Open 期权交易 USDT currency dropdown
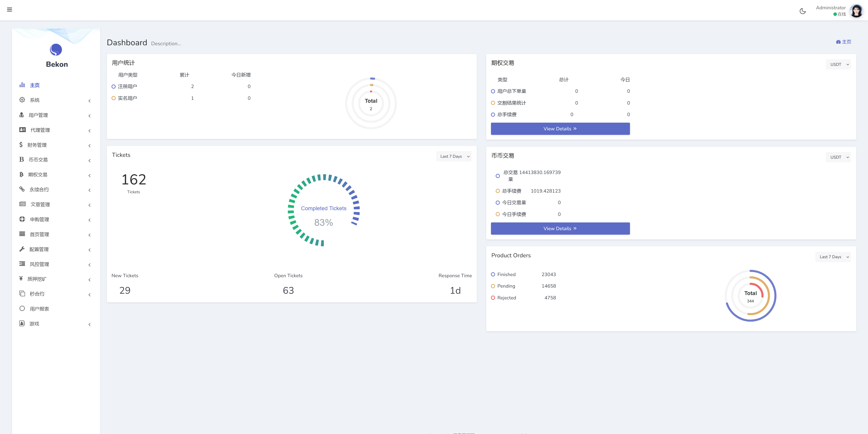Screen dimensions: 868x434 point(838,64)
